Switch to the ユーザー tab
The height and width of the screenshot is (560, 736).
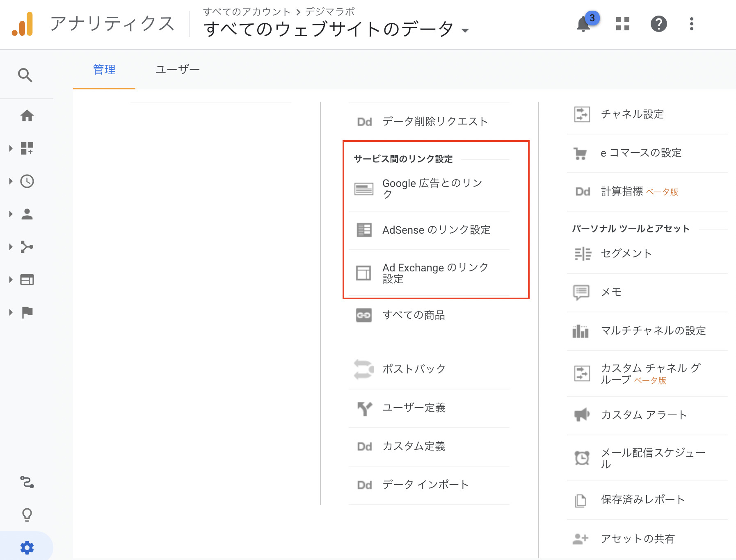[x=177, y=70]
